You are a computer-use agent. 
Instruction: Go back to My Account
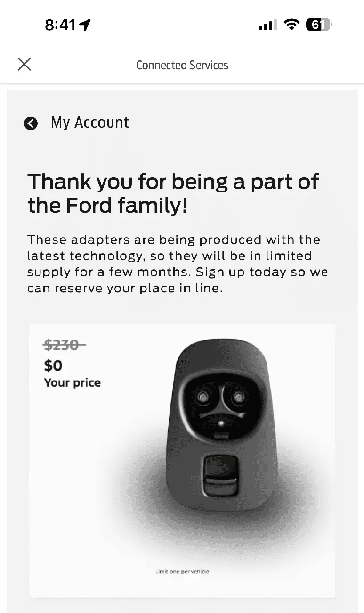click(90, 123)
